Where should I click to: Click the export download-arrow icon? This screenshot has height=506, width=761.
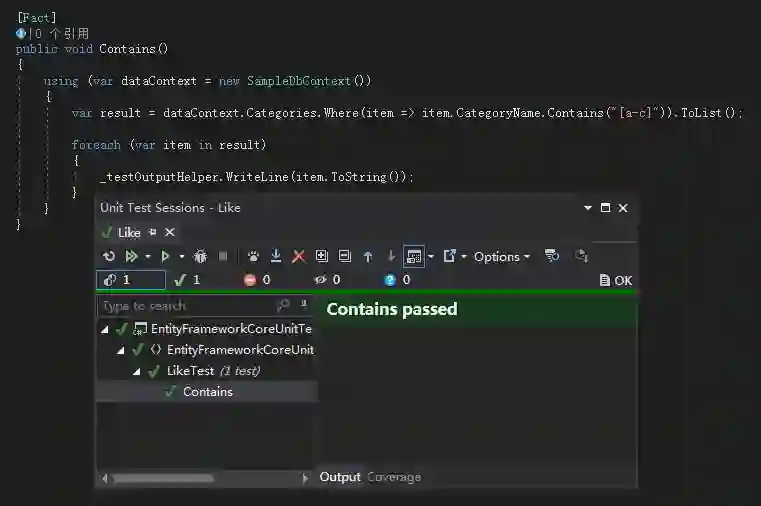[x=276, y=256]
